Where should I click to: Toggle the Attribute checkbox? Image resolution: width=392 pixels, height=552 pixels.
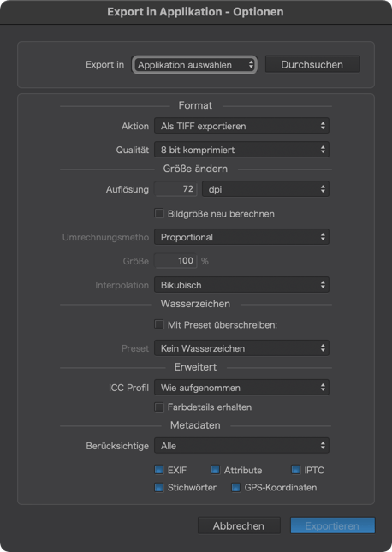click(x=215, y=470)
